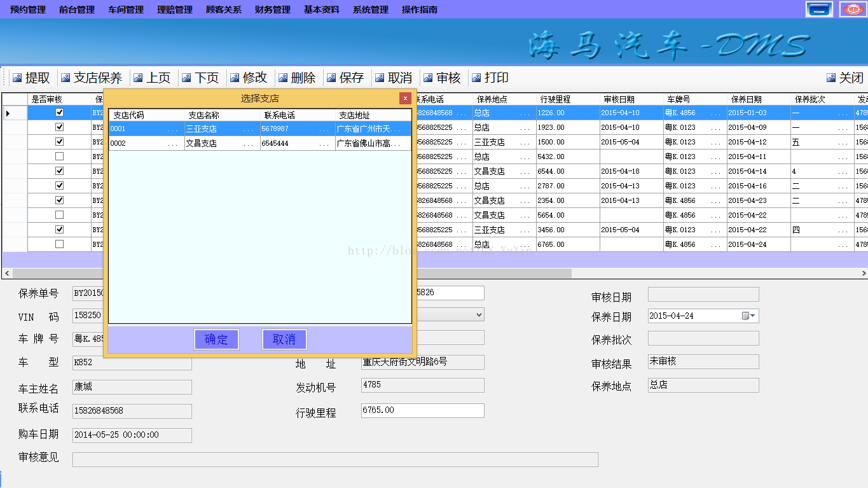
Task: Open the 预约管理 menu
Action: (28, 10)
